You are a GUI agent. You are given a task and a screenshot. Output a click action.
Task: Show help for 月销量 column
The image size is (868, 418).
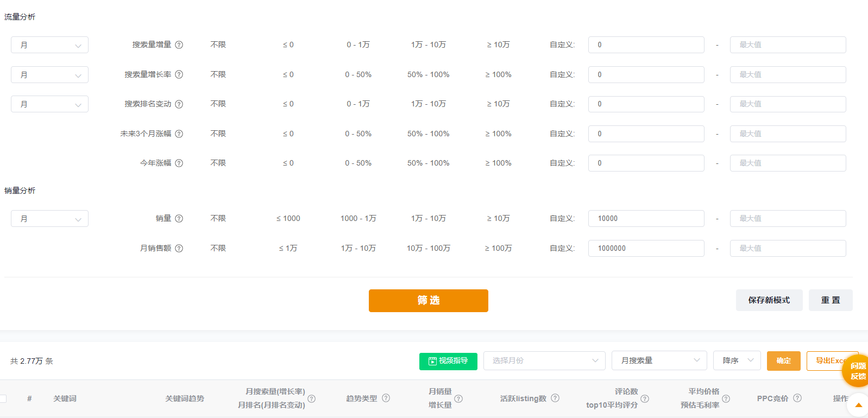pos(458,398)
